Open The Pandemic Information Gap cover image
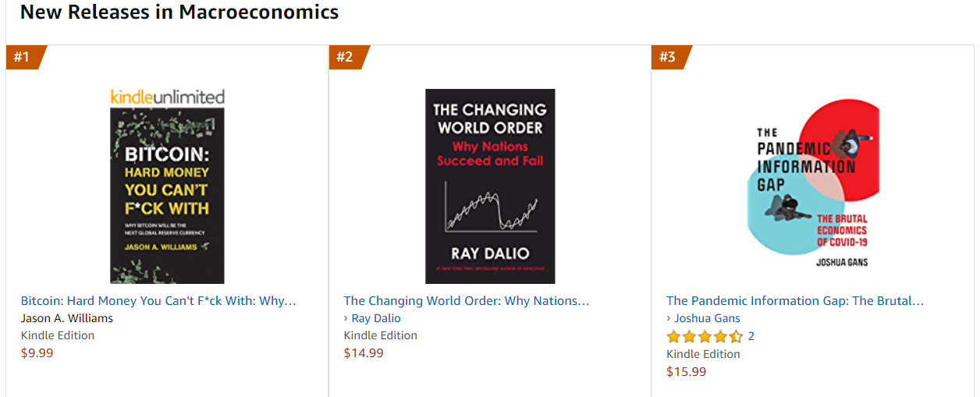Screen dimensions: 980x397 pyautogui.click(x=812, y=186)
